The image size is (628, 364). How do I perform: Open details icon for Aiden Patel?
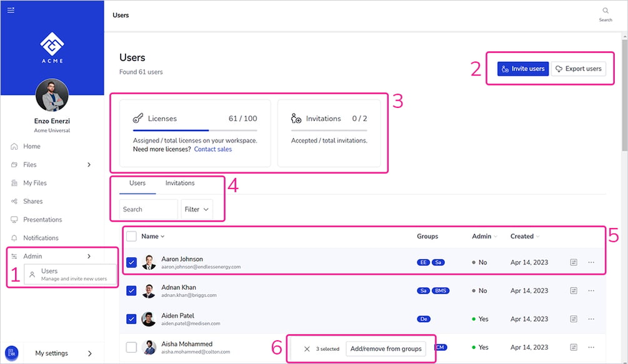[574, 319]
